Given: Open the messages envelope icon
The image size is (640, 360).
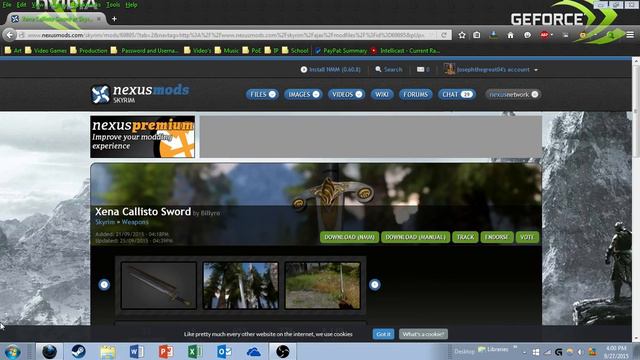Looking at the screenshot, I should tap(420, 69).
